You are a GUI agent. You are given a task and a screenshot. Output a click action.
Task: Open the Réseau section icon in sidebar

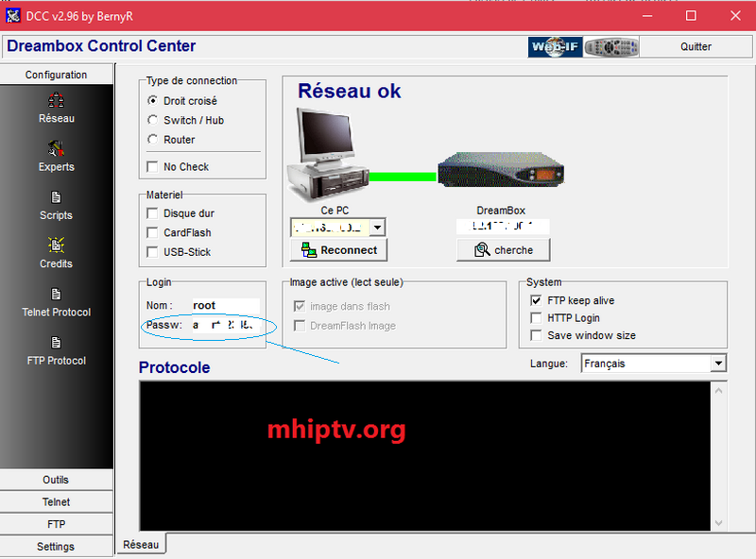tap(56, 100)
